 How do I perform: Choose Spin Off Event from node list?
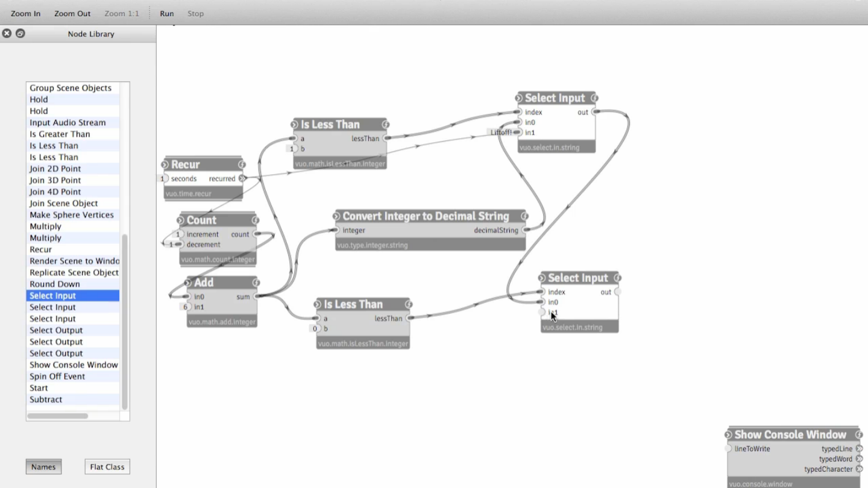(57, 377)
